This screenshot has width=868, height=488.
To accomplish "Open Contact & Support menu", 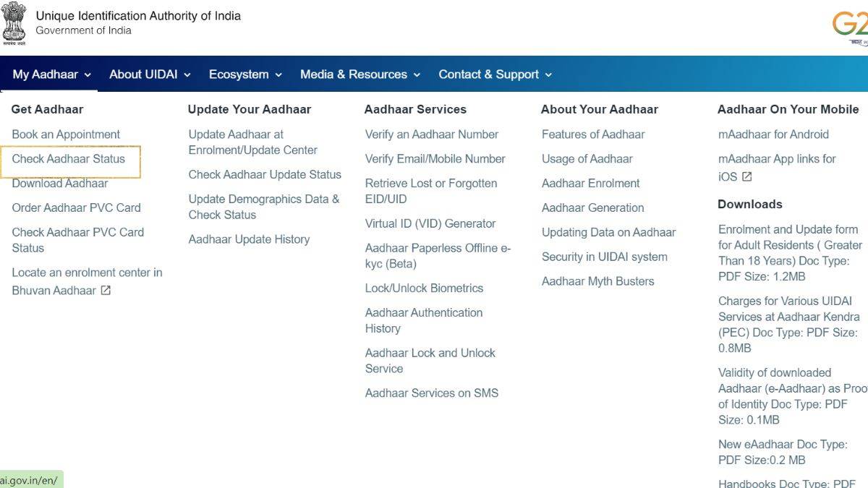I will pos(495,74).
